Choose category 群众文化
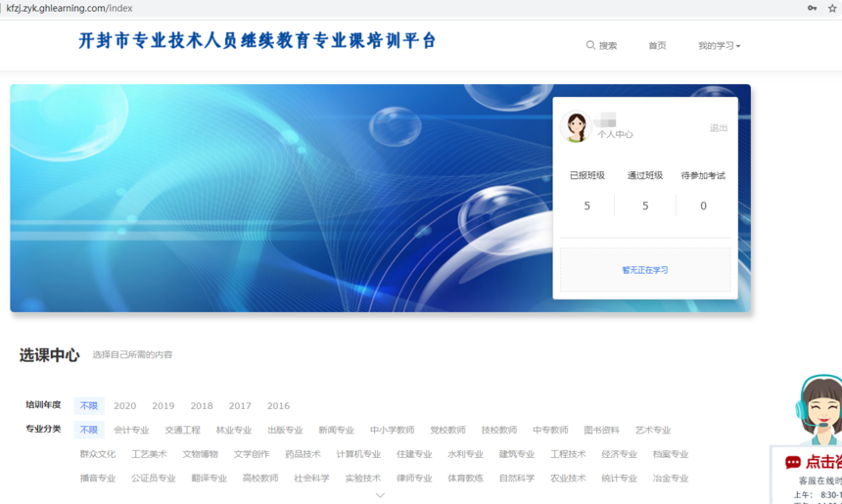842x504 pixels. click(98, 454)
